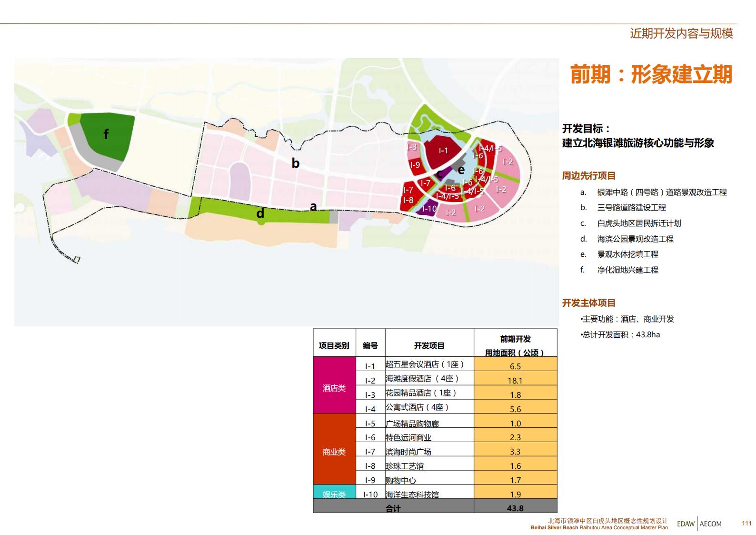Select bullet '总计开发面积：43.8ha'
The height and width of the screenshot is (535, 756).
coord(620,334)
